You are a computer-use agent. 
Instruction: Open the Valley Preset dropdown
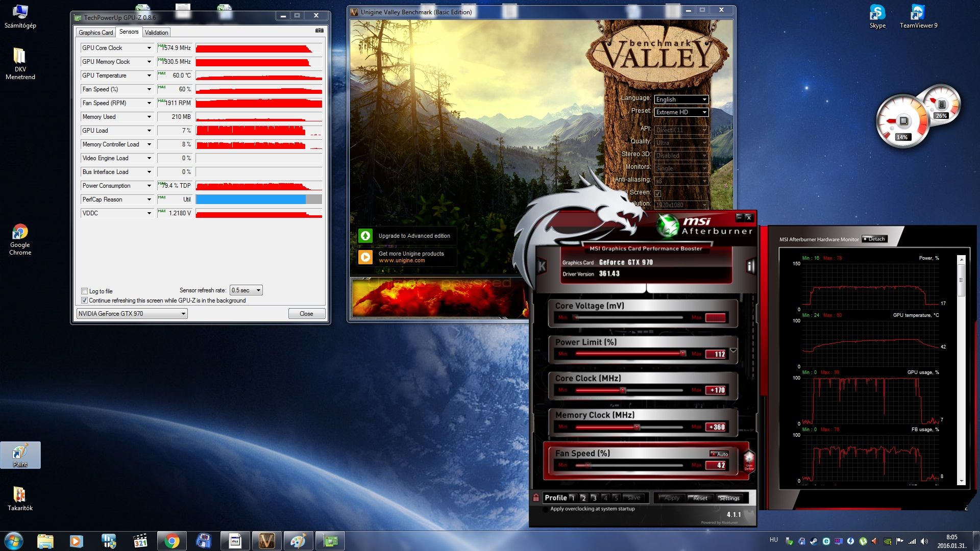pos(681,112)
